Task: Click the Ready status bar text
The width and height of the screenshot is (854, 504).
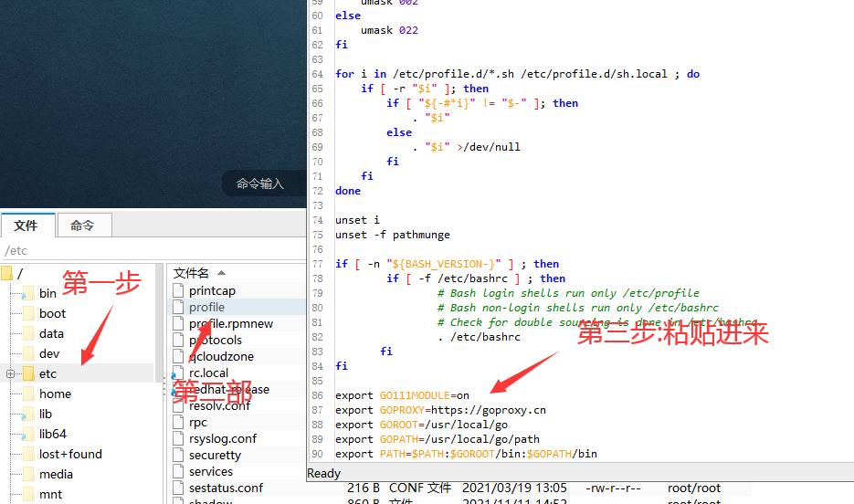Action: (x=323, y=474)
